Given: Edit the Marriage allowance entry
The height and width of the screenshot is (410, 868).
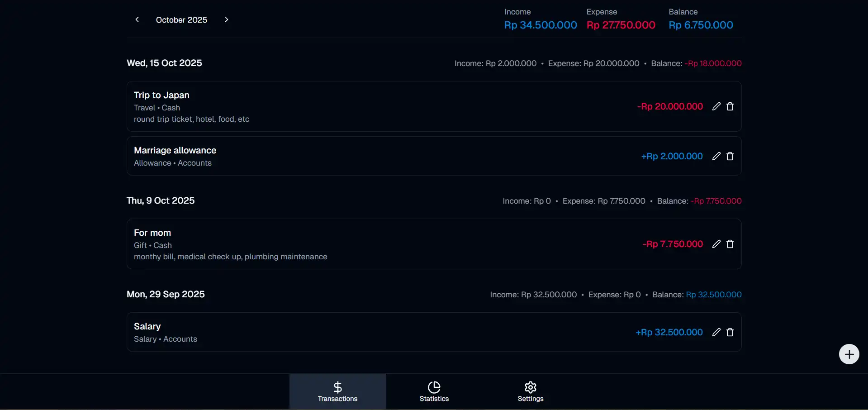Looking at the screenshot, I should 716,156.
